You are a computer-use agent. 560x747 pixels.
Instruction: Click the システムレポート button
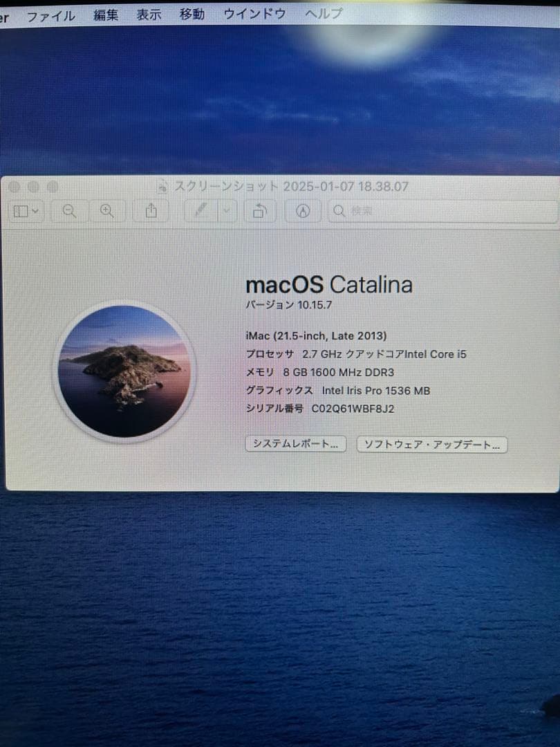click(x=296, y=443)
